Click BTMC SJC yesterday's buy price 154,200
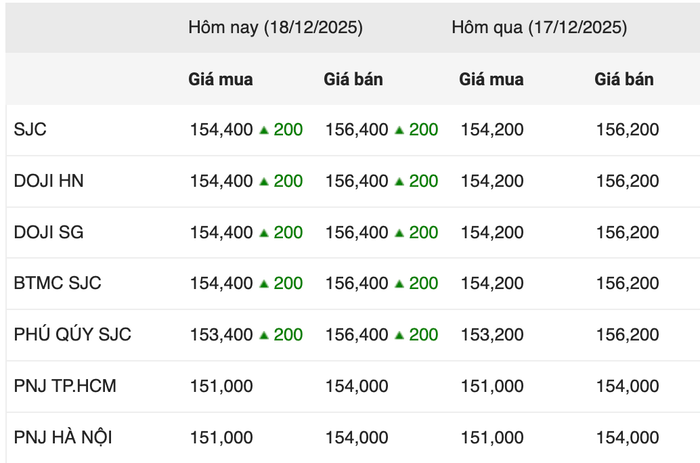This screenshot has height=463, width=700. click(x=491, y=284)
